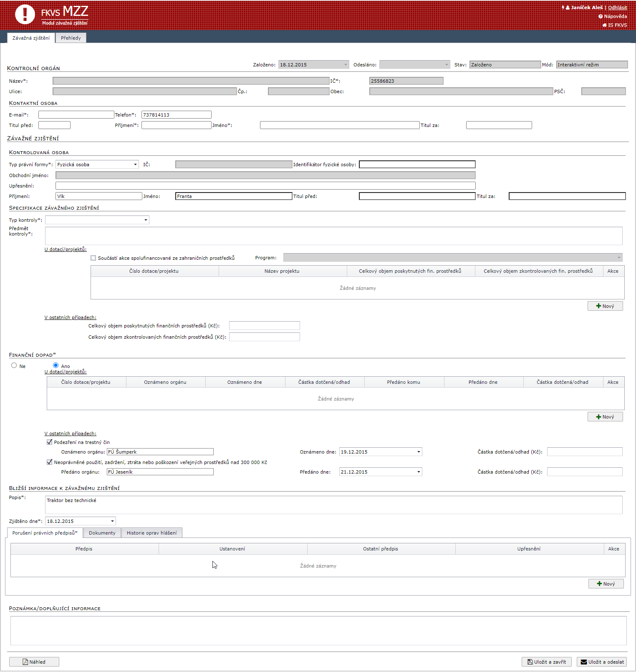The image size is (636, 672).
Task: Click the Uložit a odeslat button
Action: click(x=602, y=662)
